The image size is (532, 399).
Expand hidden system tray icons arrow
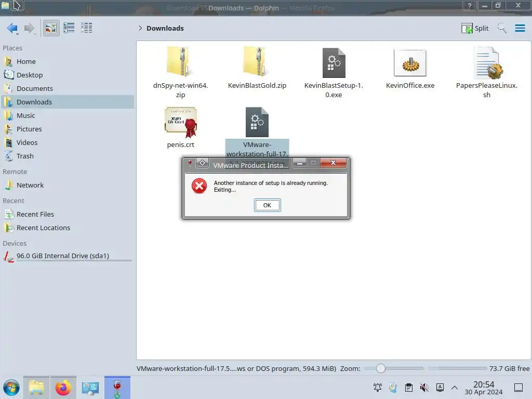click(455, 388)
